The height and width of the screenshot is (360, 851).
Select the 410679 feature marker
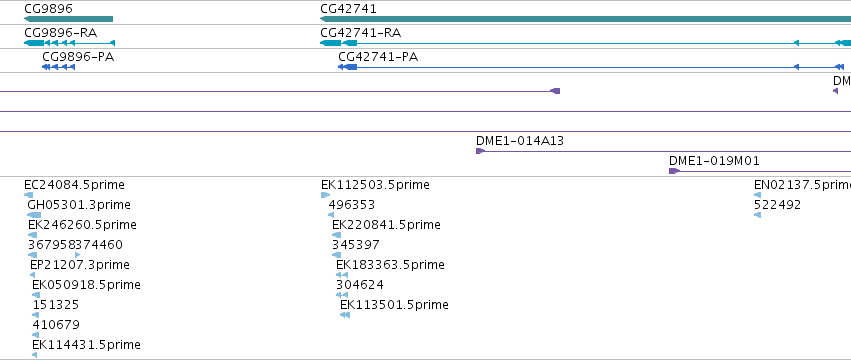[x=36, y=335]
